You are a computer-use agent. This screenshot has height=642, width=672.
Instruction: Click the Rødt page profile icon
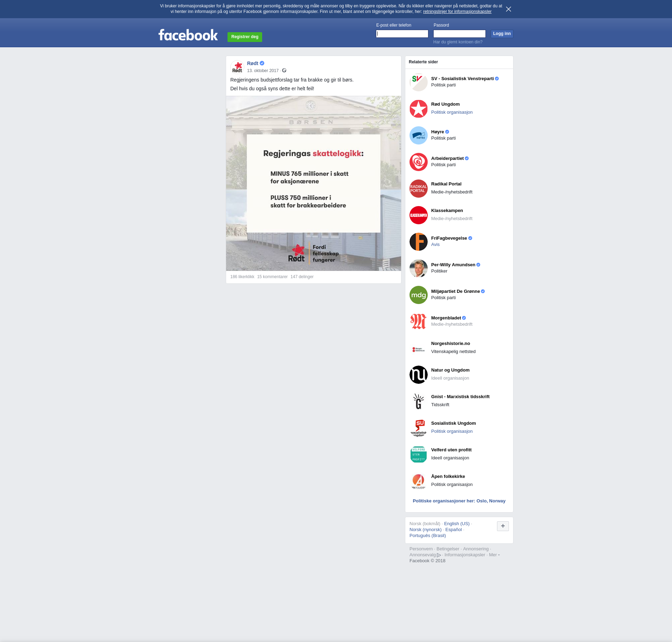pyautogui.click(x=237, y=67)
